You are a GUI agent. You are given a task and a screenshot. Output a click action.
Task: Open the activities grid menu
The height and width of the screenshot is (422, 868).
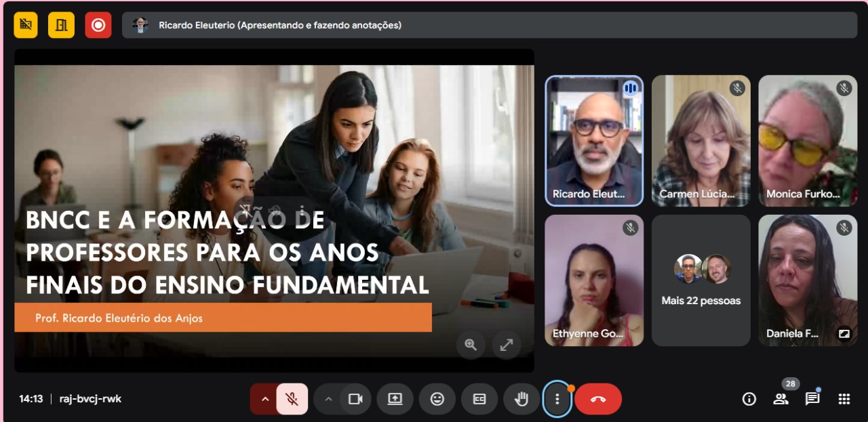(844, 399)
